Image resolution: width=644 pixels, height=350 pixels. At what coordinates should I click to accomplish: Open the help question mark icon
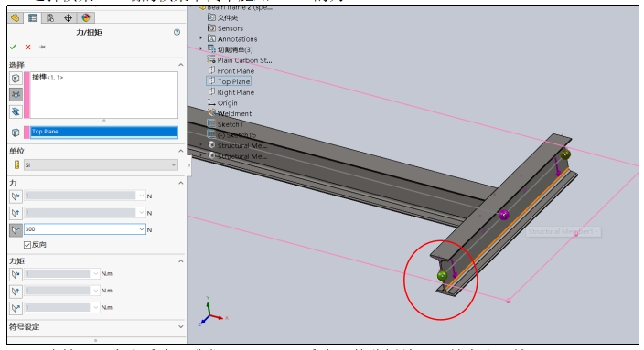tap(177, 32)
